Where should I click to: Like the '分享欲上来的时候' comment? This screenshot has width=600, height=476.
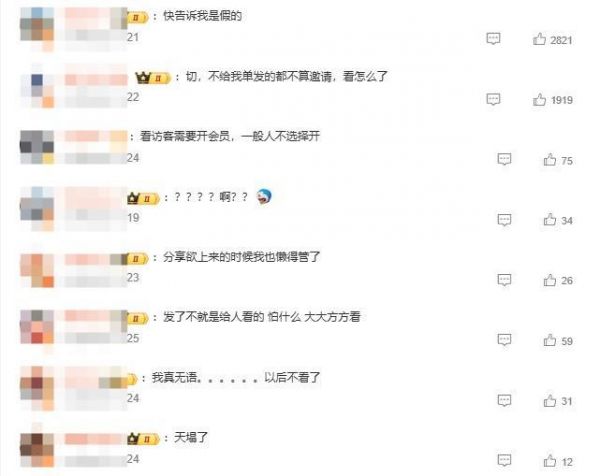click(x=550, y=280)
